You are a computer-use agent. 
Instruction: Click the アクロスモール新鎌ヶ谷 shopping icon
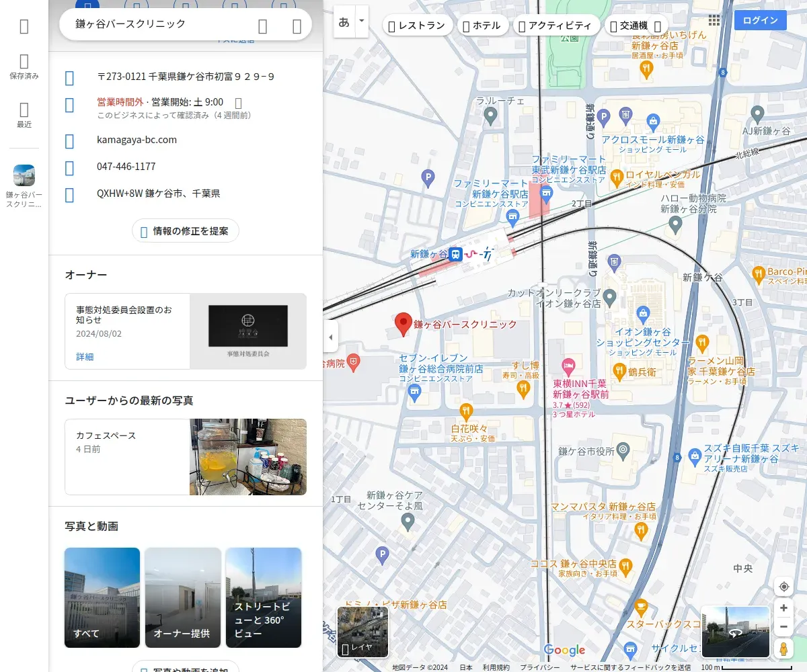pyautogui.click(x=652, y=123)
